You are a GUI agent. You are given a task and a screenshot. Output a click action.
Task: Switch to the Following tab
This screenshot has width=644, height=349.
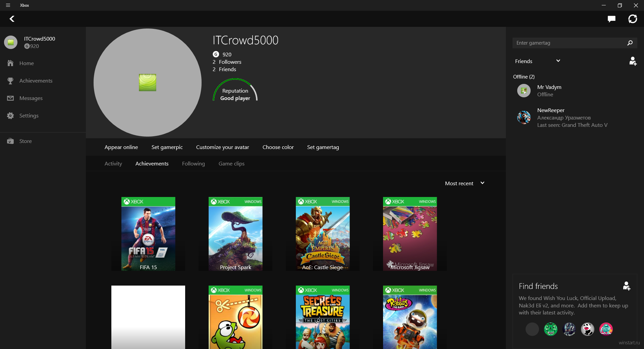coord(194,163)
